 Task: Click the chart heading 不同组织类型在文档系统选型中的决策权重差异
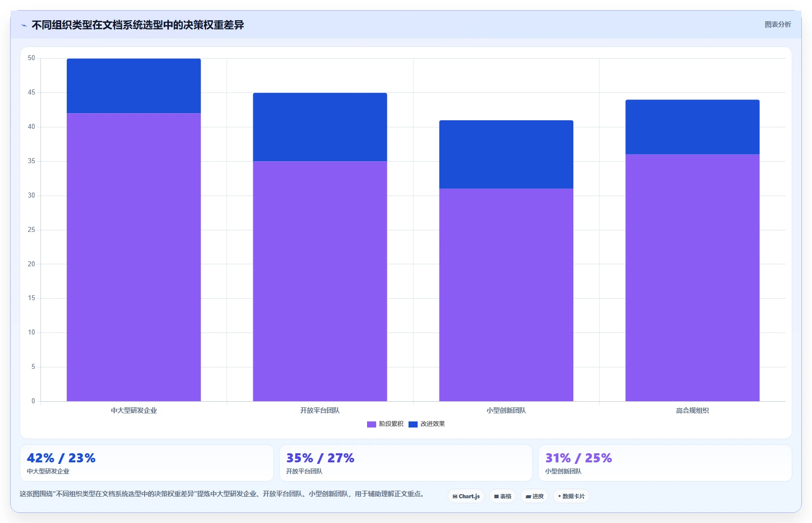[138, 25]
